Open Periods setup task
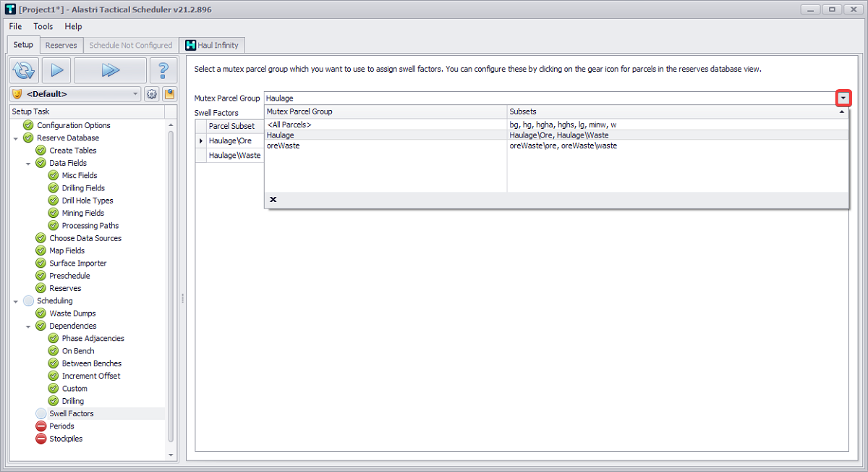This screenshot has height=472, width=868. point(61,426)
